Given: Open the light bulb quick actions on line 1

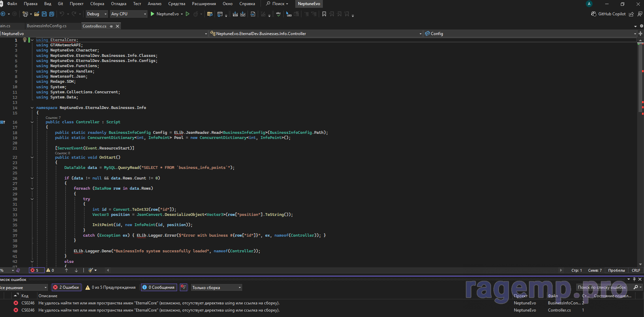Looking at the screenshot, I should [25, 40].
